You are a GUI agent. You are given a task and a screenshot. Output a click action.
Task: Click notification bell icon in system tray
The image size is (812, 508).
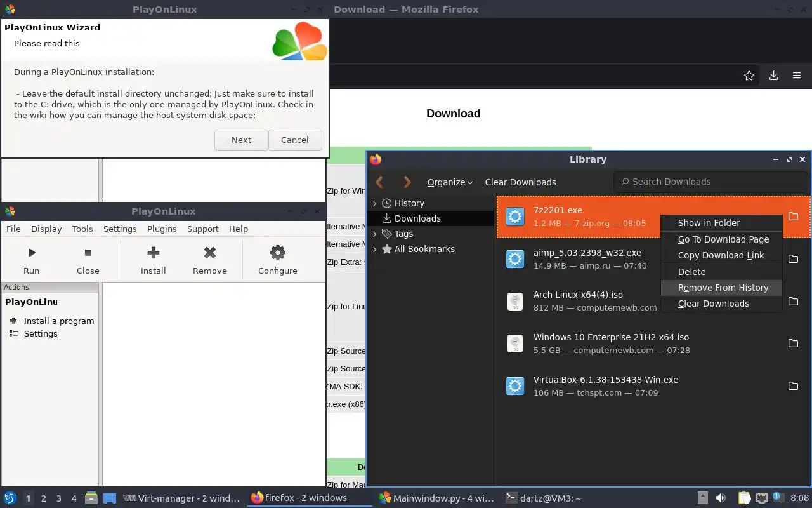pyautogui.click(x=777, y=497)
